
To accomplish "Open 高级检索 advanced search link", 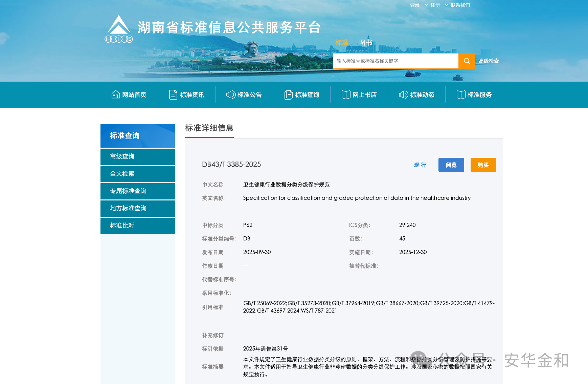I will (489, 61).
